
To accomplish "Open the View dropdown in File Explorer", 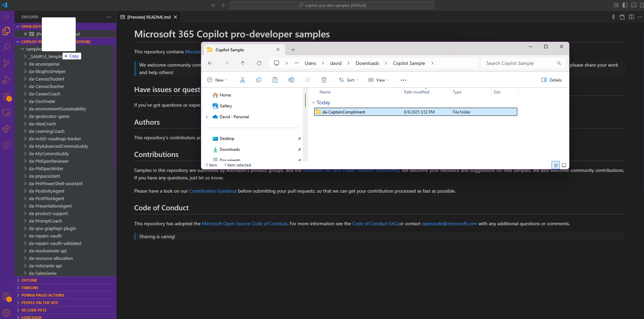I will click(379, 80).
